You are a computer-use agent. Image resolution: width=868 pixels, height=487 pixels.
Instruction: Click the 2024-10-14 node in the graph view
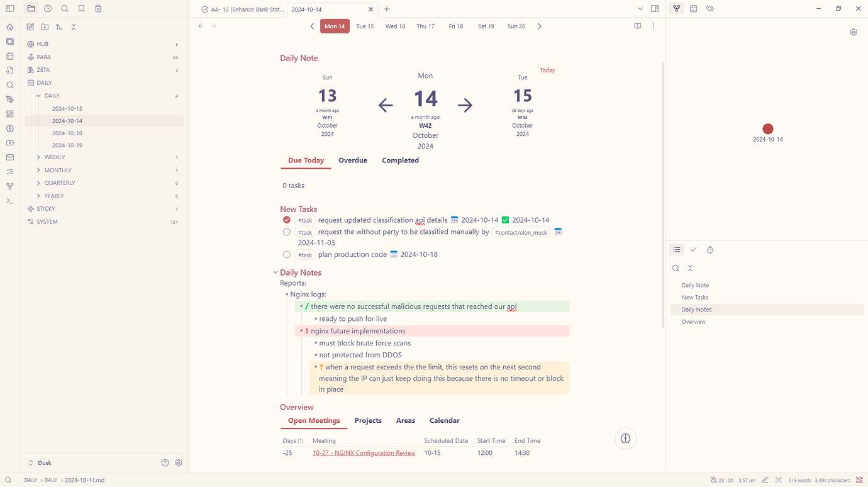(767, 128)
